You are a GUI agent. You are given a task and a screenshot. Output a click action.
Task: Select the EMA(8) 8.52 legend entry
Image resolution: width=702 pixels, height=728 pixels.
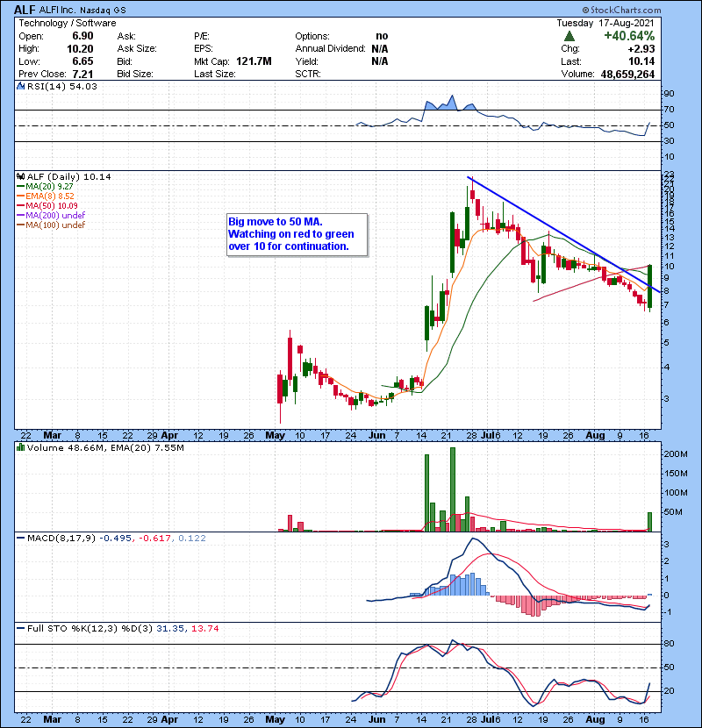(46, 196)
